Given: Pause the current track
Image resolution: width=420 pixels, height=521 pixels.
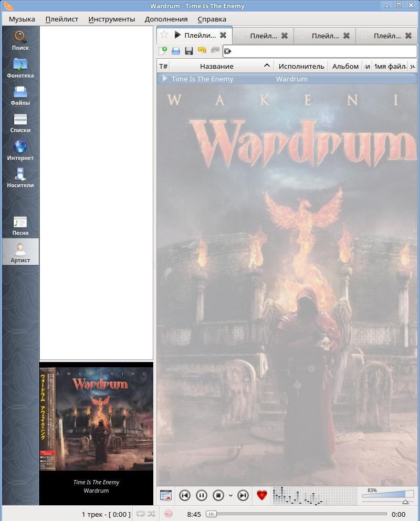Looking at the screenshot, I should coord(201,495).
